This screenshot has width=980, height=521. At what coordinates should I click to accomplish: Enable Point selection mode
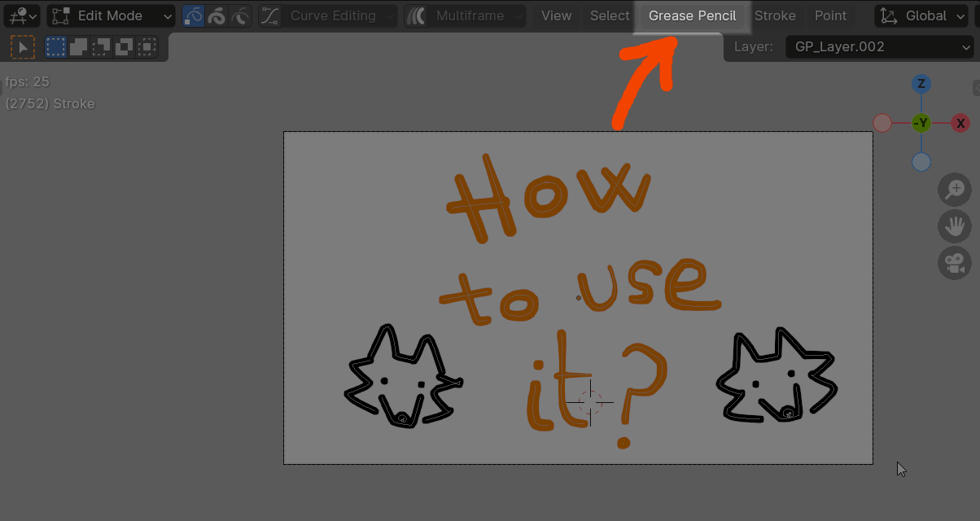(x=194, y=15)
